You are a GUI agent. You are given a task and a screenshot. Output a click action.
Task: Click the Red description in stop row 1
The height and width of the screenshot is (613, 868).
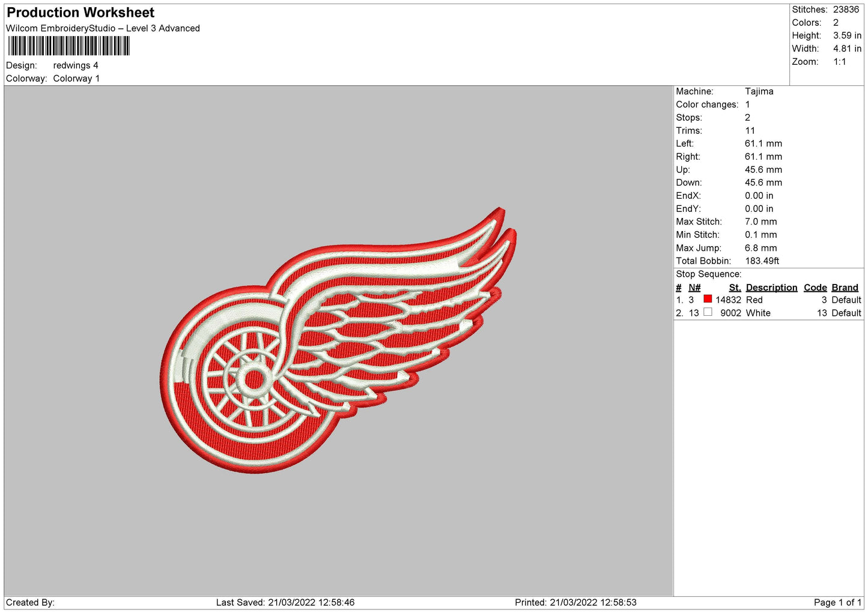pos(754,300)
